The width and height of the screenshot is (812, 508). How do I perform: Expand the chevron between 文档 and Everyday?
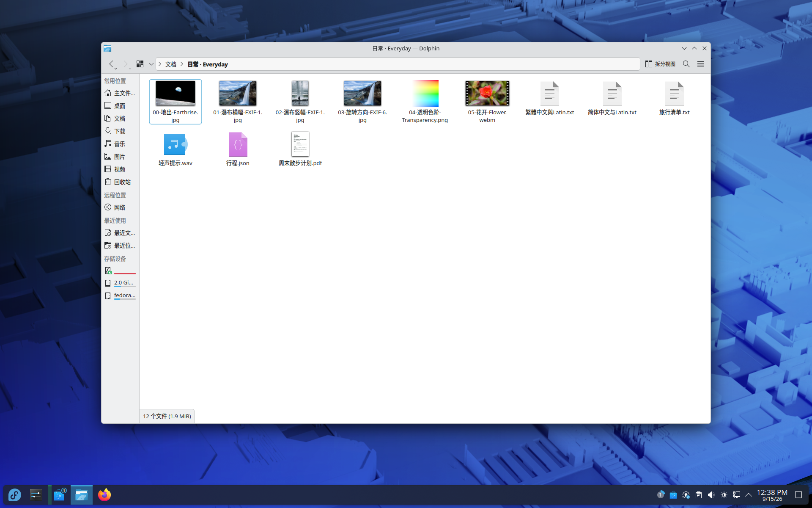[182, 64]
